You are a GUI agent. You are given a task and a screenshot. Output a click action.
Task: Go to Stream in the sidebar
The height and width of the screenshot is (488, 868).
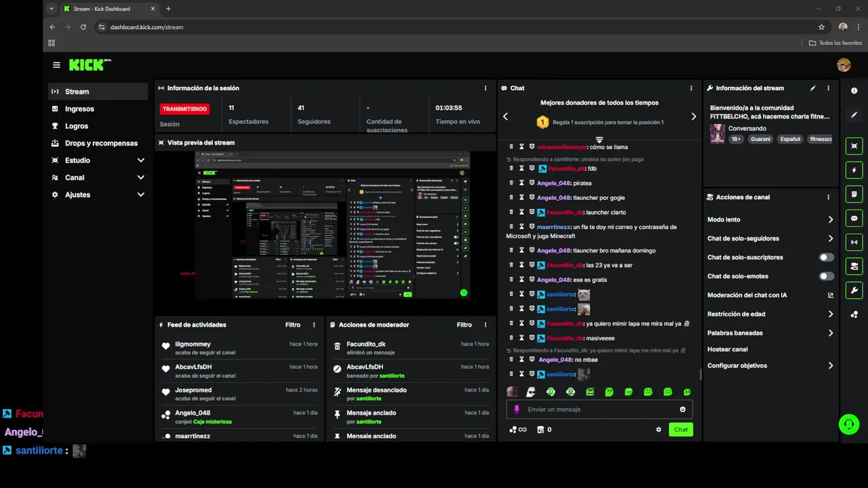point(98,91)
